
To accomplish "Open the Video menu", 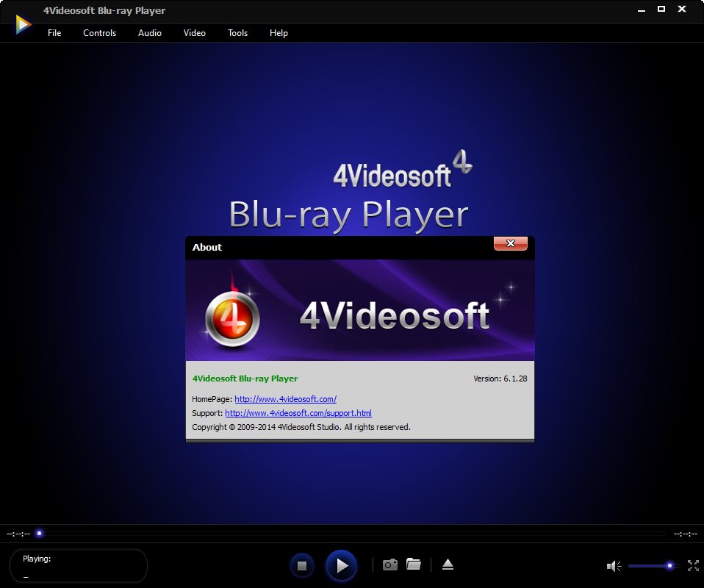I will tap(195, 33).
